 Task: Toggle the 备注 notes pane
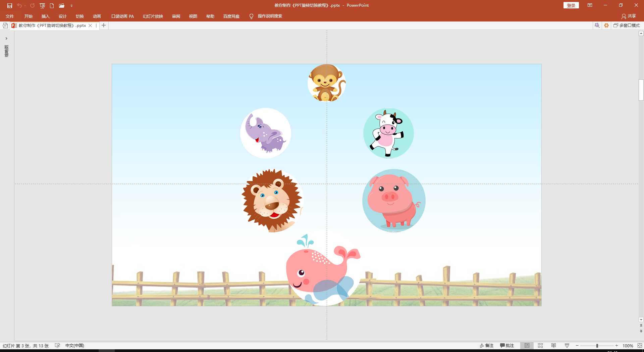[x=486, y=346]
